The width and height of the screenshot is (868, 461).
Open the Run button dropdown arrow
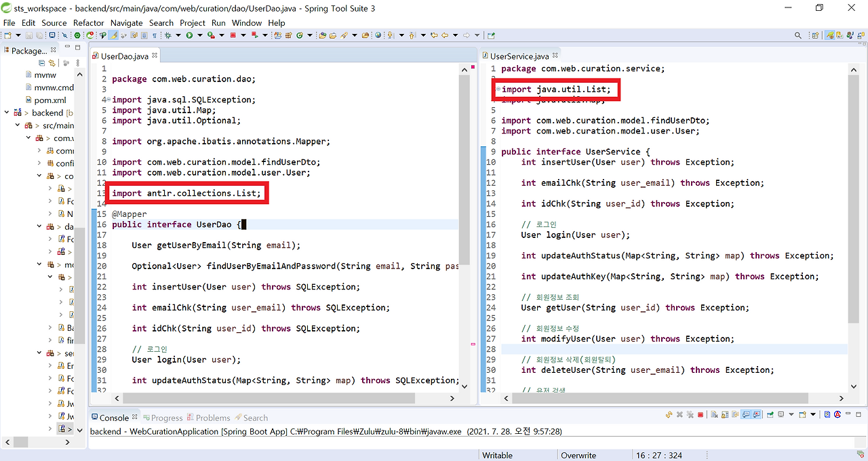(199, 35)
